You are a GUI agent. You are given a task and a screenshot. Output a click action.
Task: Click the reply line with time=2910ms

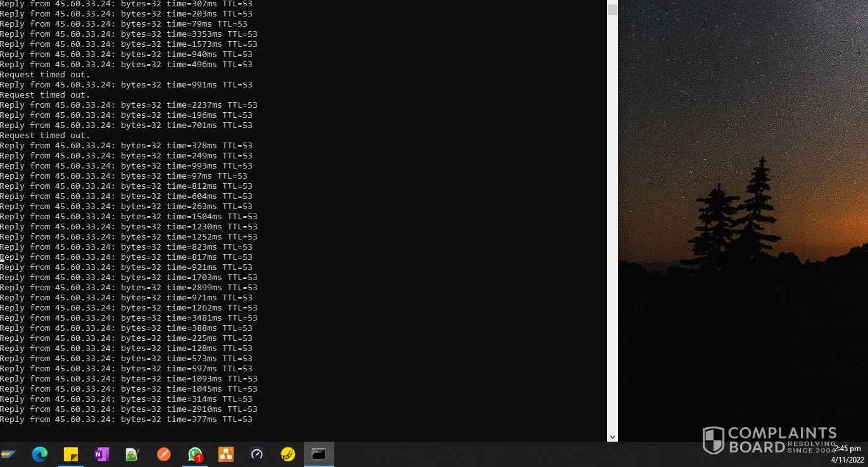tap(129, 409)
